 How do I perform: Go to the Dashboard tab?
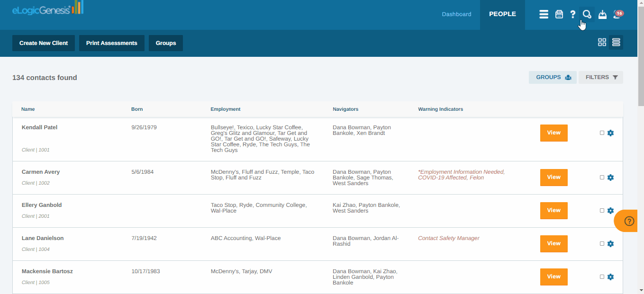pos(456,14)
